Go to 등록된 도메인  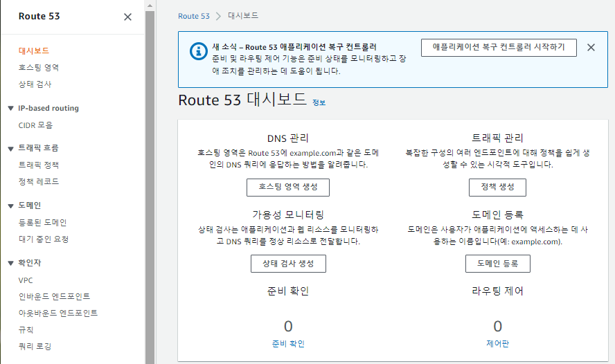point(42,223)
